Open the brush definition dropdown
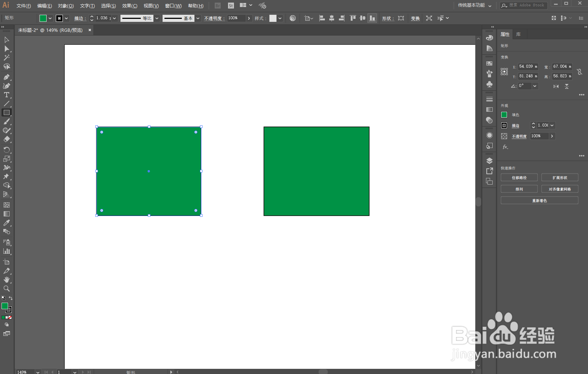The width and height of the screenshot is (588, 374). [x=198, y=18]
